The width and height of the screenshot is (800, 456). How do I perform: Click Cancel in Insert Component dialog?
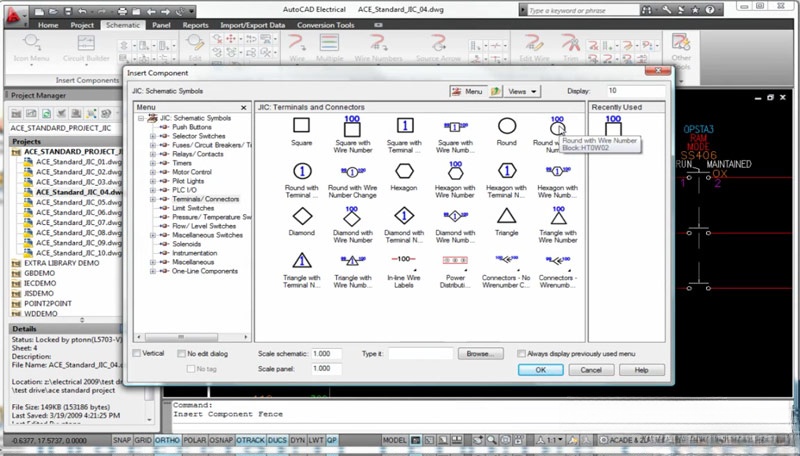pos(591,370)
